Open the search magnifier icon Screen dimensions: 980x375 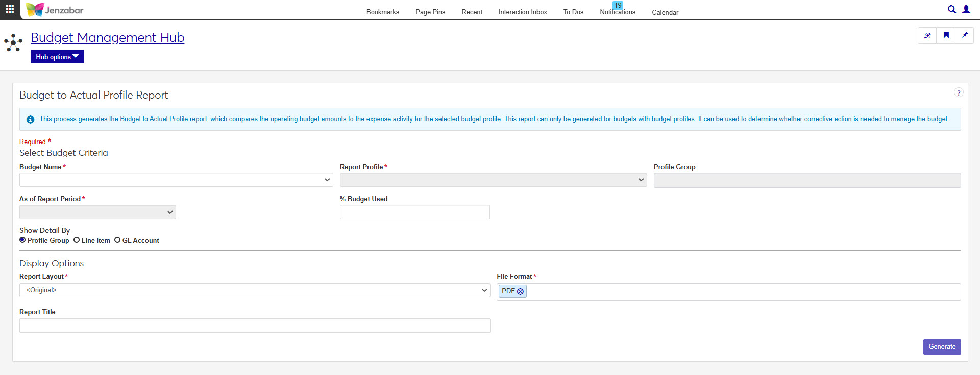(x=951, y=9)
